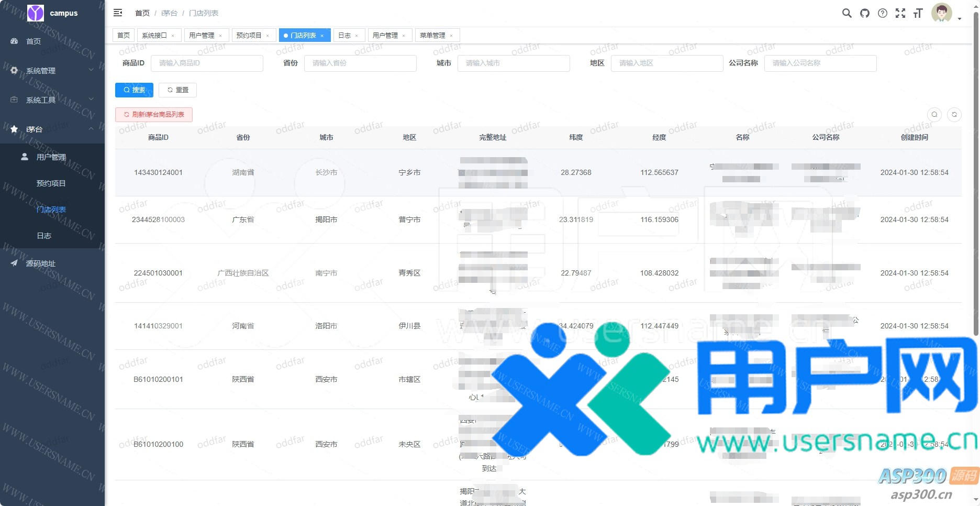Click cell 224501030001
The width and height of the screenshot is (980, 506).
[x=158, y=273]
